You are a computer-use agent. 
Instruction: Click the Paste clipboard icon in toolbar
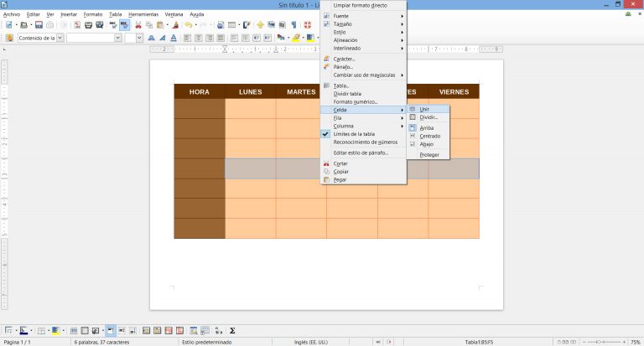pyautogui.click(x=161, y=25)
